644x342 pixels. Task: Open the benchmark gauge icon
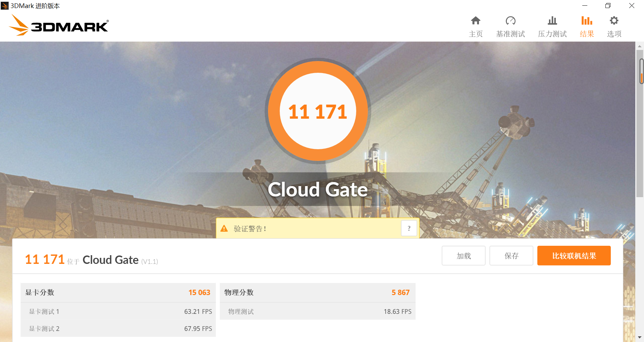coord(511,21)
